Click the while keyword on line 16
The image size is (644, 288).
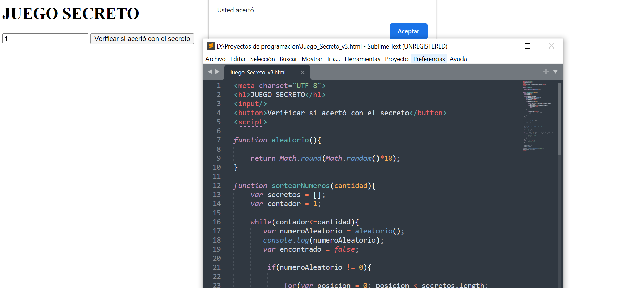click(x=261, y=222)
